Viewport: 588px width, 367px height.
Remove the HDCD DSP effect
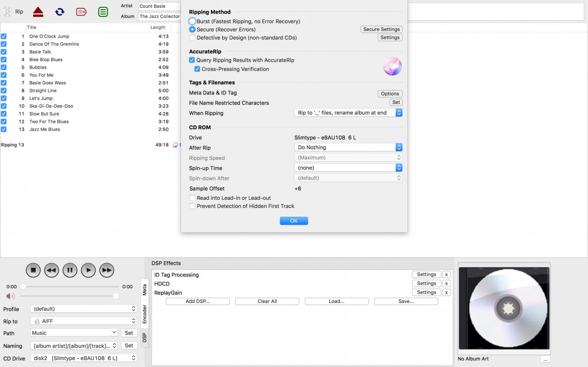(x=446, y=284)
